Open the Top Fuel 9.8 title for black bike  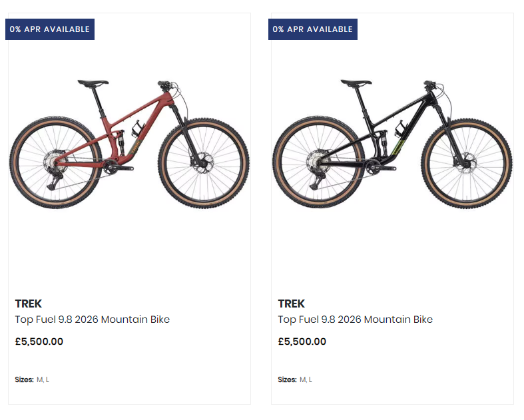coord(356,319)
